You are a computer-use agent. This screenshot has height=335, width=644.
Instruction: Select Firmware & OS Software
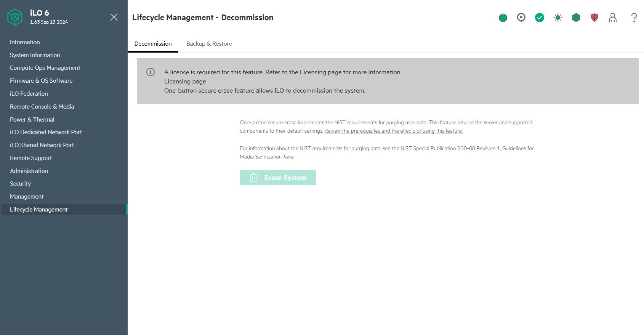(x=41, y=81)
